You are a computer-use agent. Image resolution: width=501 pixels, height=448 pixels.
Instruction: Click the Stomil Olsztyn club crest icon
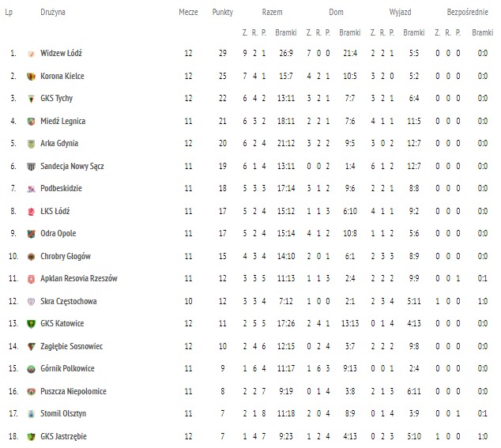click(x=31, y=414)
